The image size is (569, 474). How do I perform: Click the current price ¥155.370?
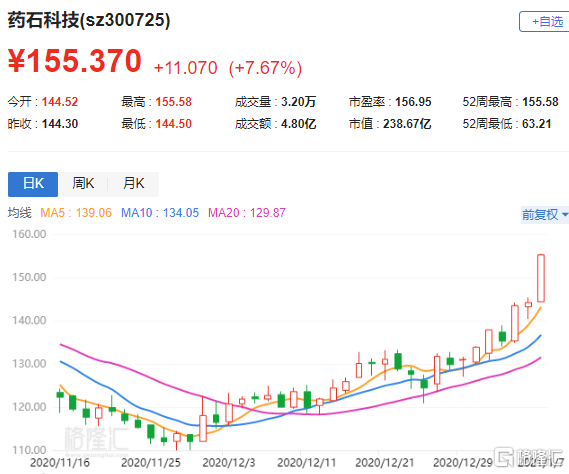[x=75, y=61]
